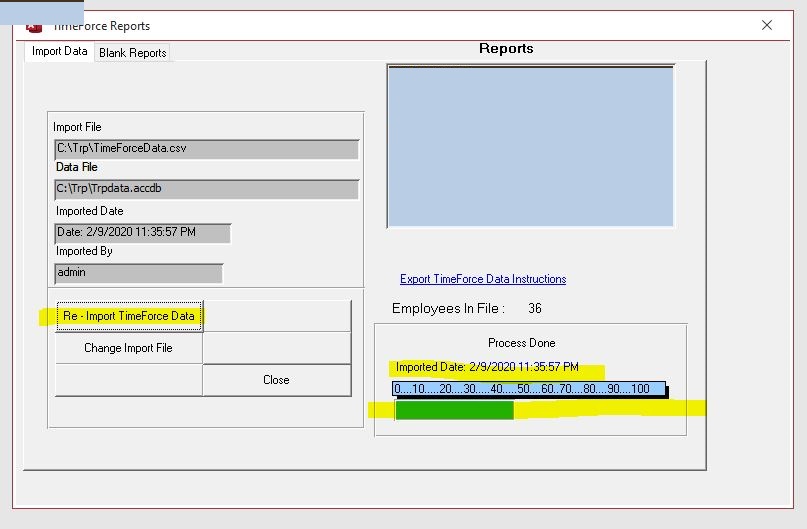Viewport: 807px width, 529px height.
Task: Click the Imported Date field
Action: coord(143,233)
